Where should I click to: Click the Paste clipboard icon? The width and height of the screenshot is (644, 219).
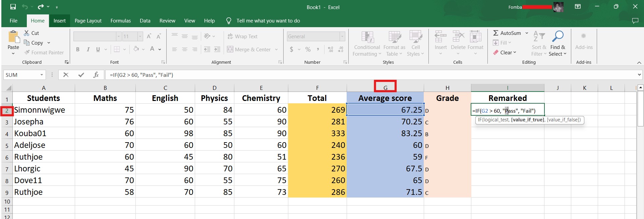[13, 37]
